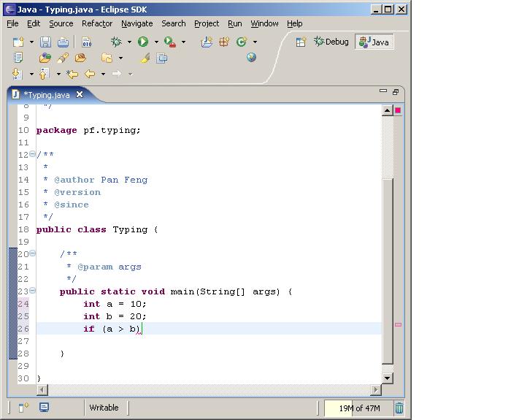Click the Save toolbar icon
Image resolution: width=519 pixels, height=420 pixels.
point(45,42)
